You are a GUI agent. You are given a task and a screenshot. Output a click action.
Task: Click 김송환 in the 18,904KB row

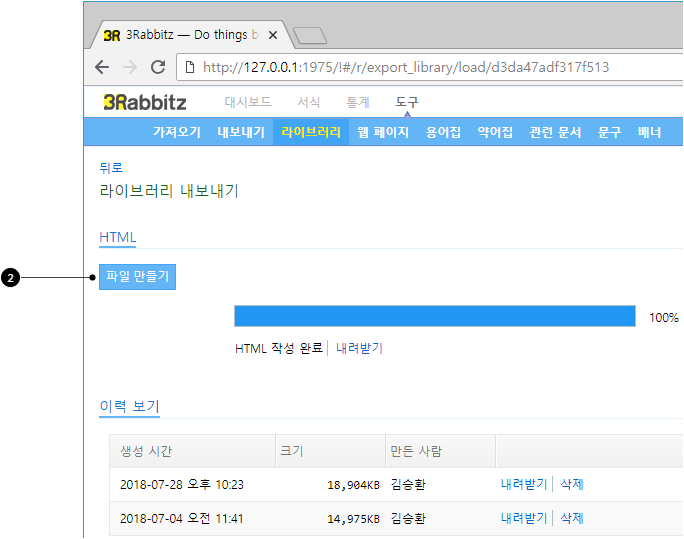click(408, 484)
